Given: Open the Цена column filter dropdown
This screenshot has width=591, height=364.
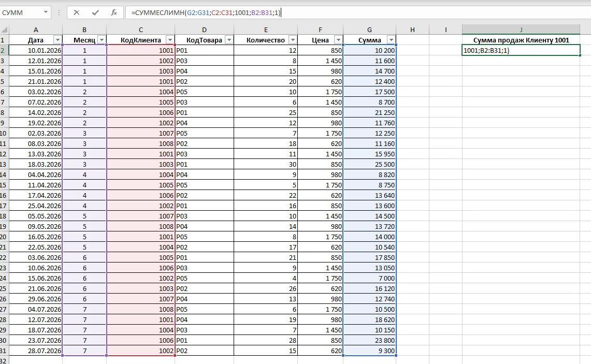Looking at the screenshot, I should 338,40.
